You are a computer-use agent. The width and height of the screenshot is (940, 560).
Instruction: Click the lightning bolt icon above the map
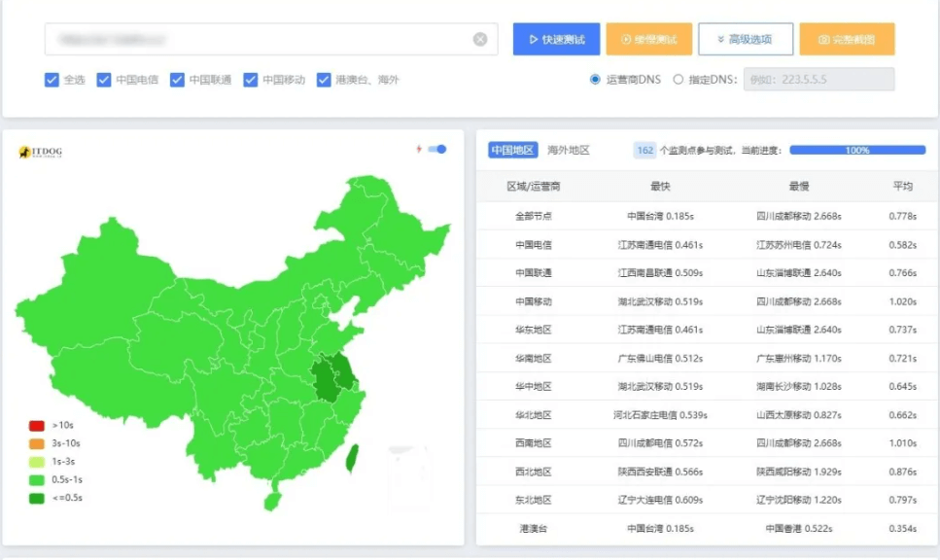(420, 147)
